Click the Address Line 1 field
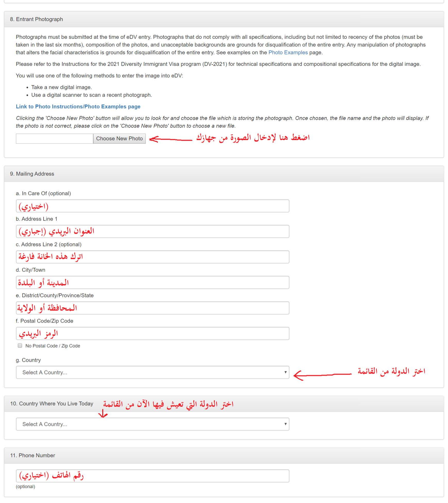This screenshot has height=503, width=448. coord(152,232)
